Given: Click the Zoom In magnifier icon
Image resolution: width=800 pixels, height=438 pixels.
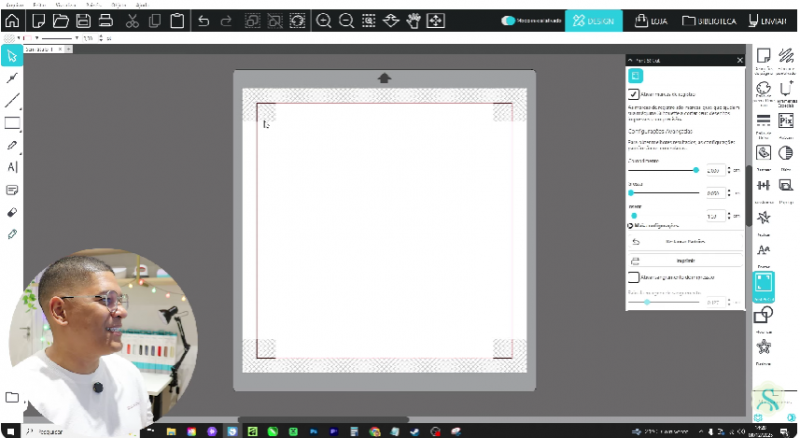Looking at the screenshot, I should [x=323, y=20].
